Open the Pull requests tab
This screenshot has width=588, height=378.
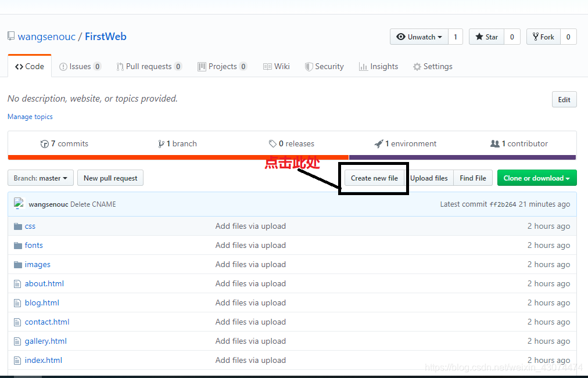pyautogui.click(x=149, y=66)
